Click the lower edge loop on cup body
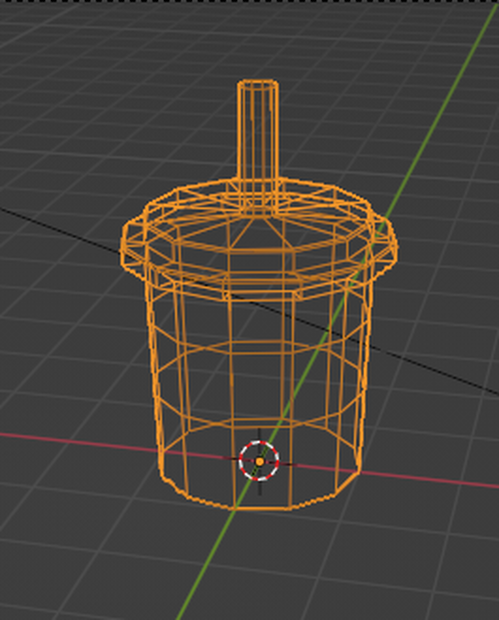This screenshot has height=620, width=499. [261, 421]
